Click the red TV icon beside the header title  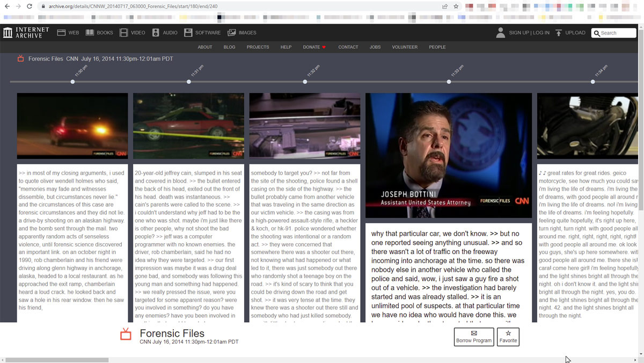(21, 59)
